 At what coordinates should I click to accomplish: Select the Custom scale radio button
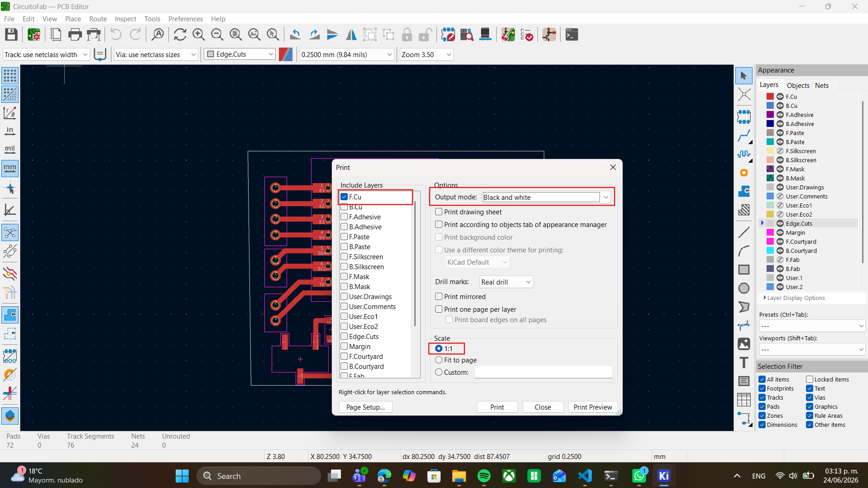439,372
